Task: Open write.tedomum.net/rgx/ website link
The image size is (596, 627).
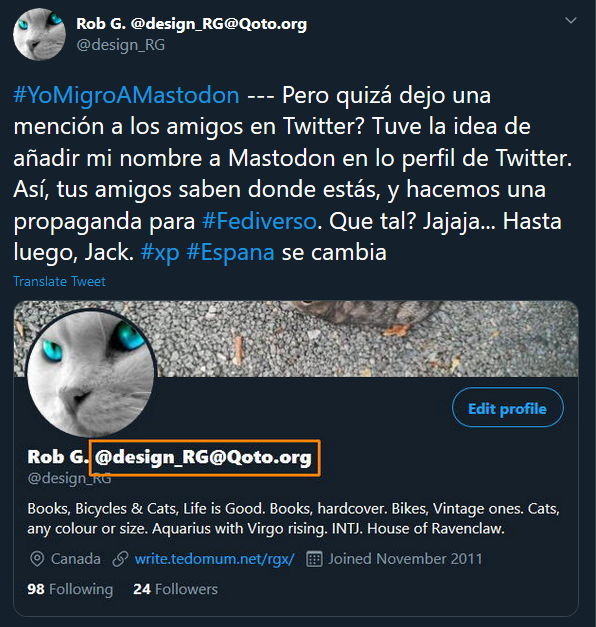Action: pos(214,559)
